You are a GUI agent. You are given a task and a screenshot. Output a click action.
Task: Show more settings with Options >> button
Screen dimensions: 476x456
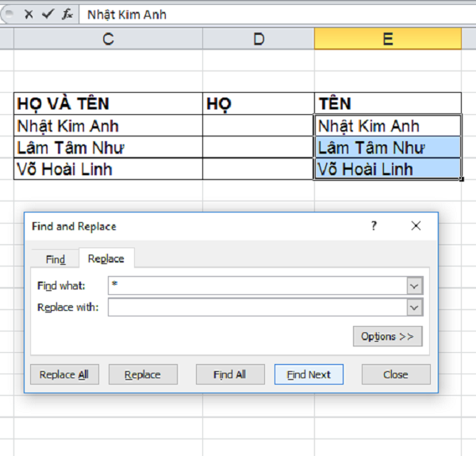click(387, 336)
